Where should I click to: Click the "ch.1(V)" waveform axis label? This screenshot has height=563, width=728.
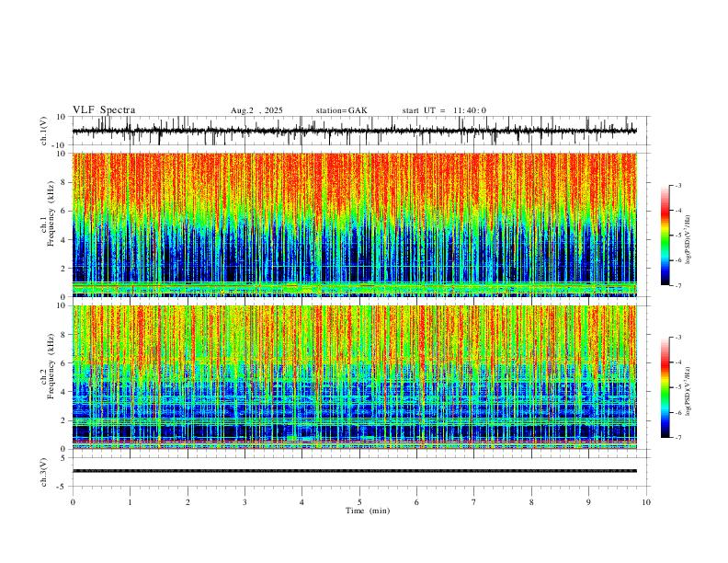click(44, 131)
